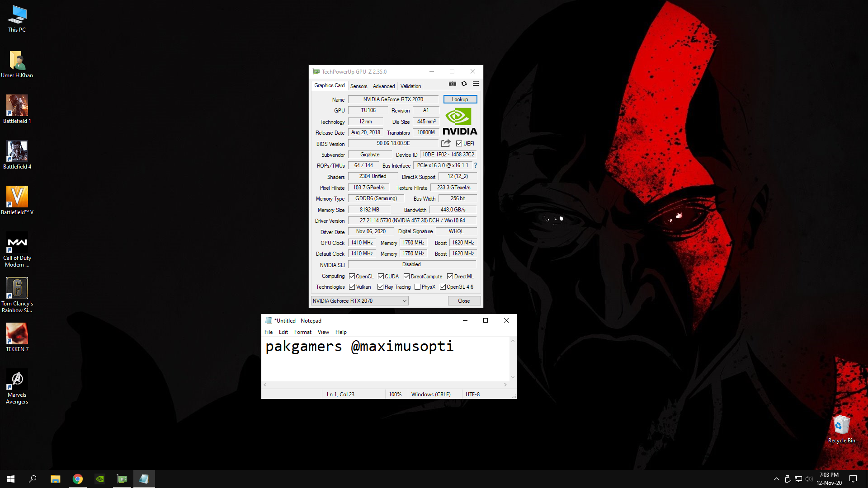Open Chrome from the taskbar
This screenshot has width=868, height=488.
pyautogui.click(x=78, y=479)
